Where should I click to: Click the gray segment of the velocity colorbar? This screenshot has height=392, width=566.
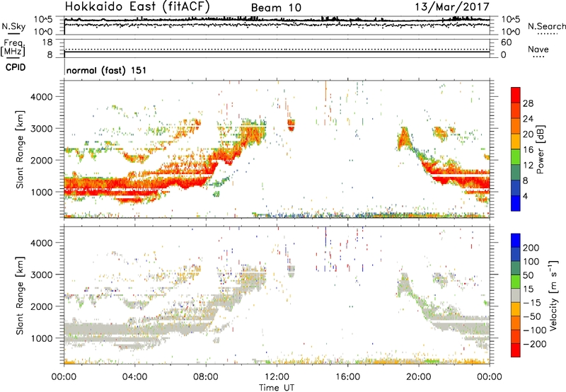(x=516, y=295)
